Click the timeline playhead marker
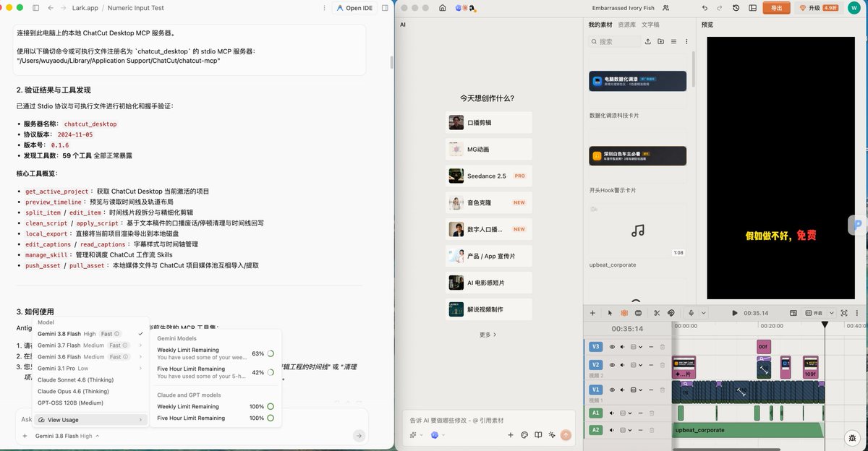The height and width of the screenshot is (451, 868). [x=825, y=325]
